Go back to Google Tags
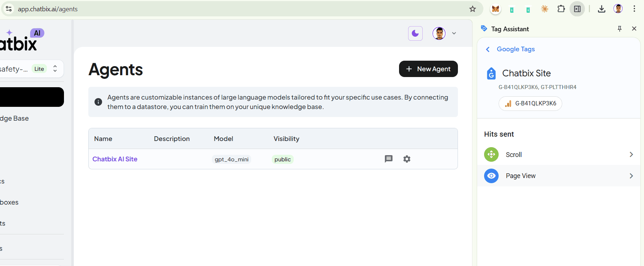644x266 pixels. pyautogui.click(x=516, y=49)
